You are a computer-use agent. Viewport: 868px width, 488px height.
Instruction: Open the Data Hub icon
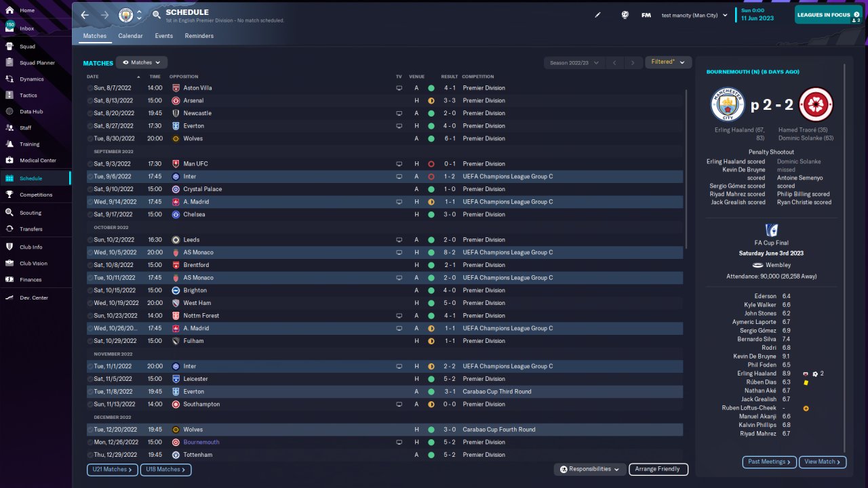coord(9,112)
